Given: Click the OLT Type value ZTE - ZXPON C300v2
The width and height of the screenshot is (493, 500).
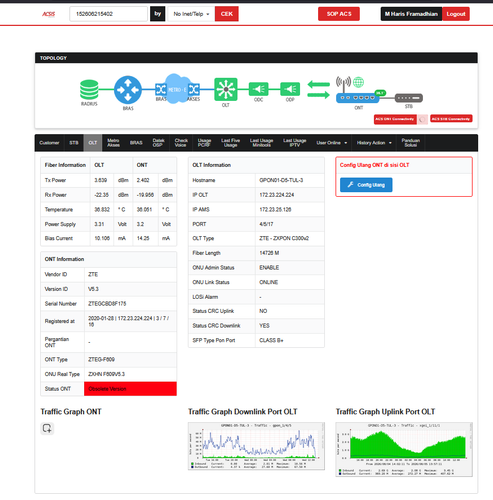Looking at the screenshot, I should 284,238.
